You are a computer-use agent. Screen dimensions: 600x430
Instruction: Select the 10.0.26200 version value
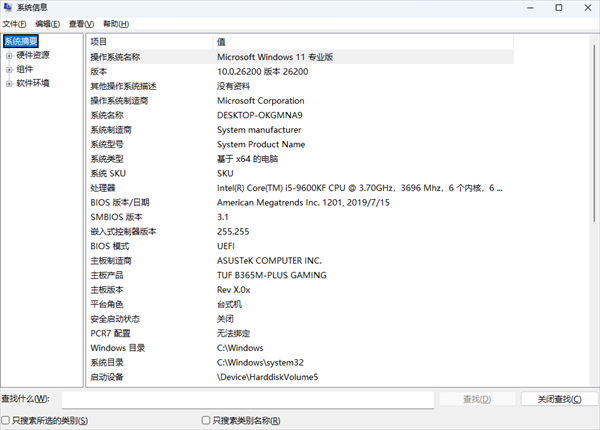pyautogui.click(x=262, y=72)
